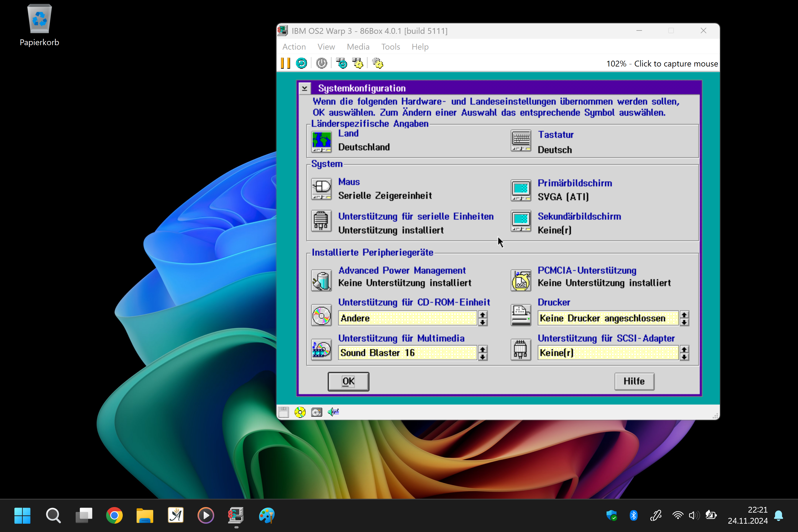This screenshot has width=798, height=532.
Task: Click the hard disk status bar icon
Action: 316,412
